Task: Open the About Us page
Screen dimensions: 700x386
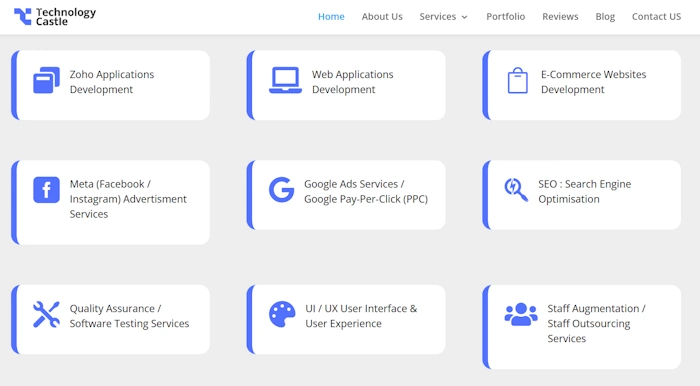Action: [x=382, y=17]
